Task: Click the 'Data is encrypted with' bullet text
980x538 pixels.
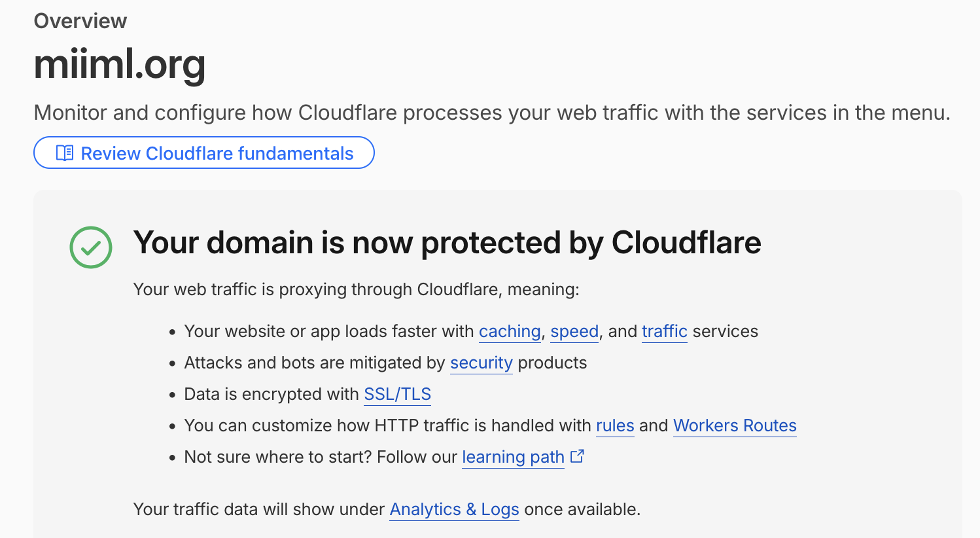Action: (271, 394)
